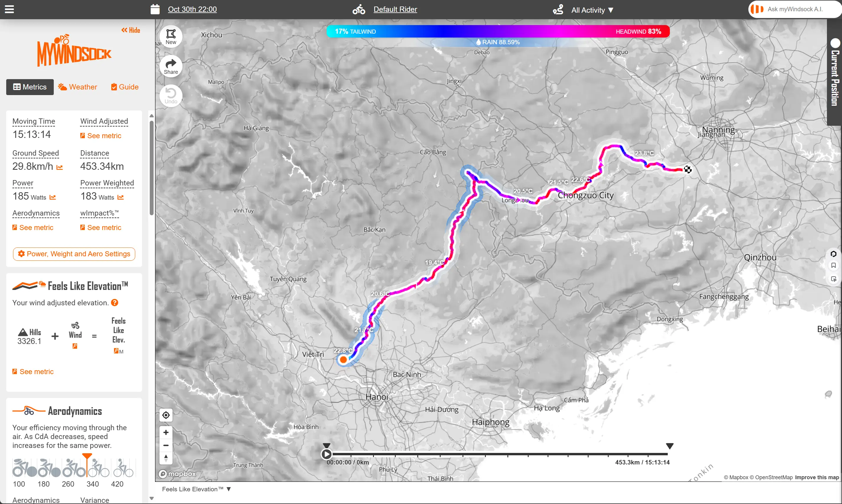
Task: Open the Oct 30th 22:00 date picker
Action: coord(192,9)
